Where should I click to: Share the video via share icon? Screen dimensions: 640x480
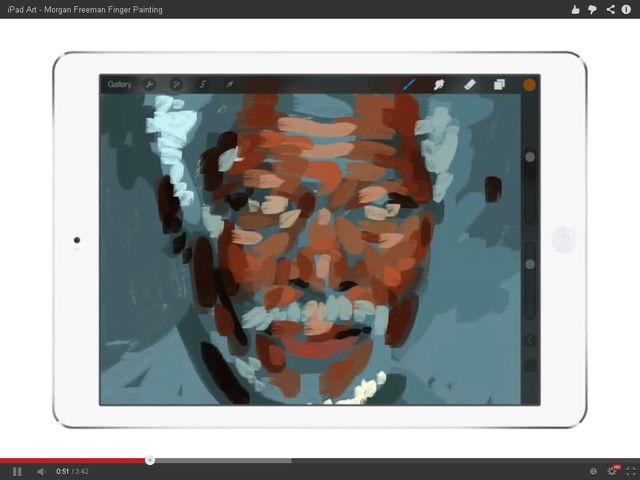tap(610, 9)
